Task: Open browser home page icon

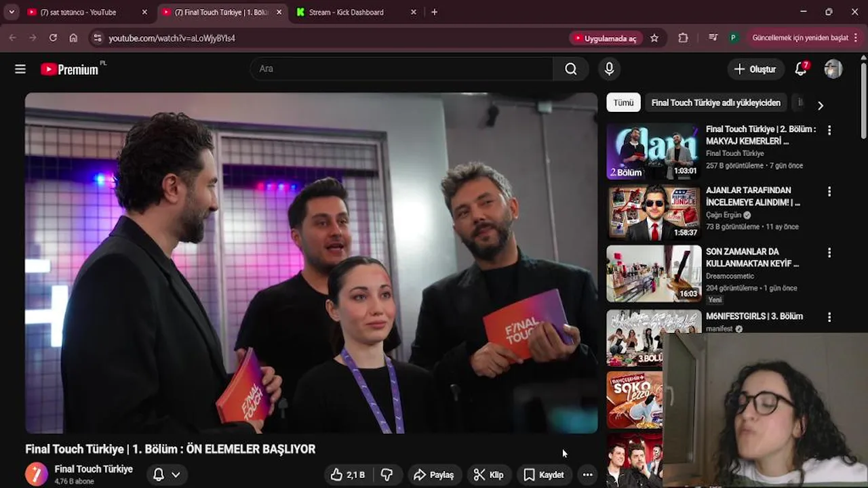Action: [73, 38]
